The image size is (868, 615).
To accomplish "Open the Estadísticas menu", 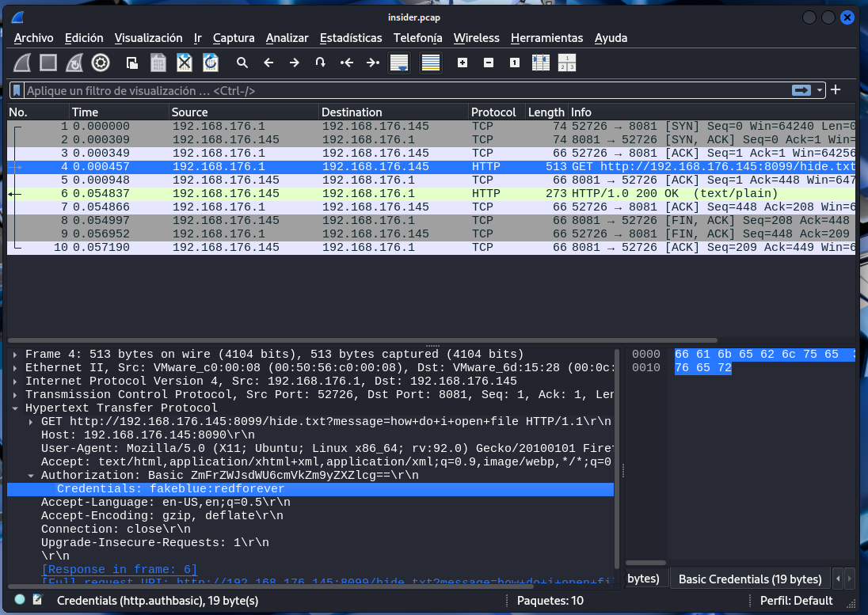I will point(351,38).
